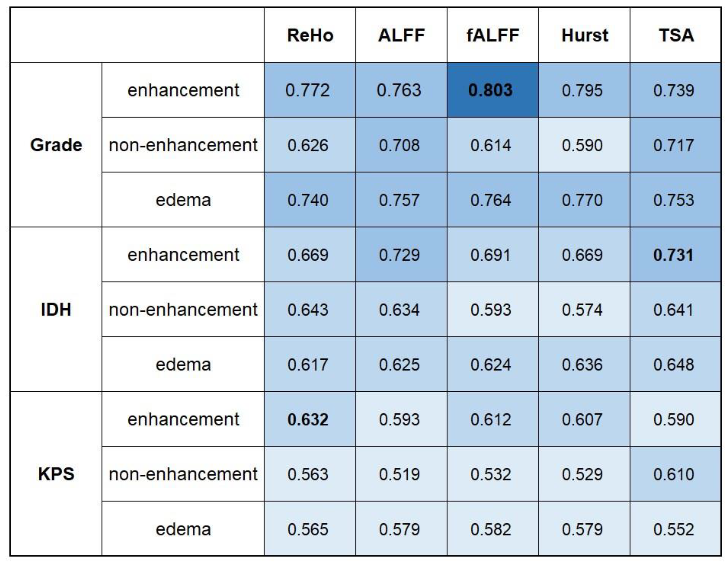728x567 pixels.
Task: Select the cell with value 0.708
Action: (x=399, y=145)
